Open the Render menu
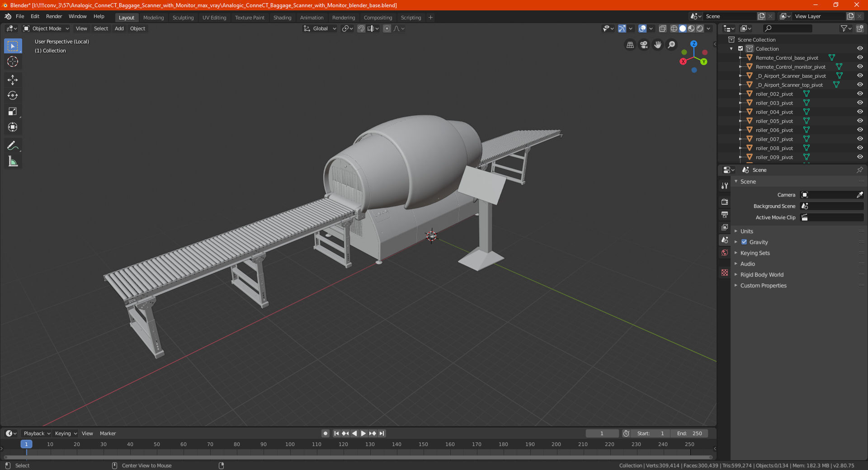868x470 pixels. 54,16
